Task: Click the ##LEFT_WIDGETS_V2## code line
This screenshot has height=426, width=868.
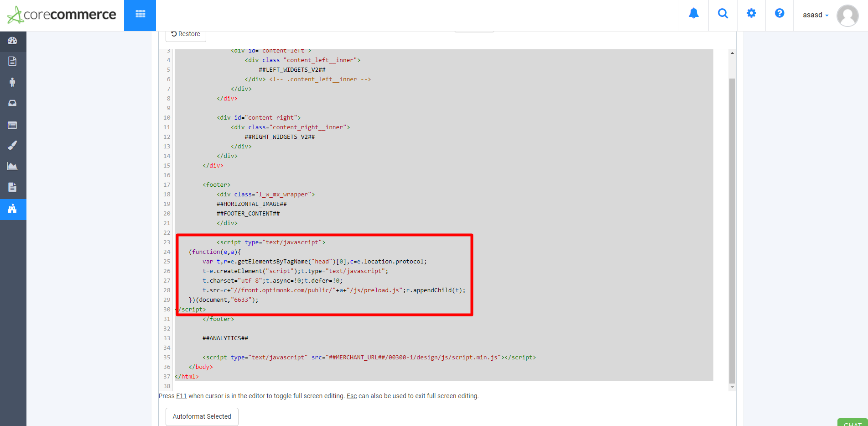Action: [292, 70]
